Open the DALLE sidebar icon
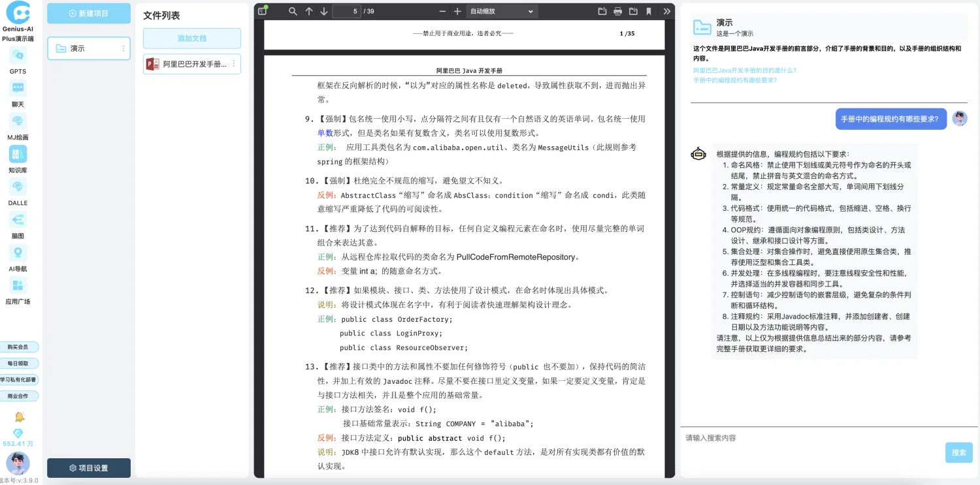The image size is (980, 485). 18,187
